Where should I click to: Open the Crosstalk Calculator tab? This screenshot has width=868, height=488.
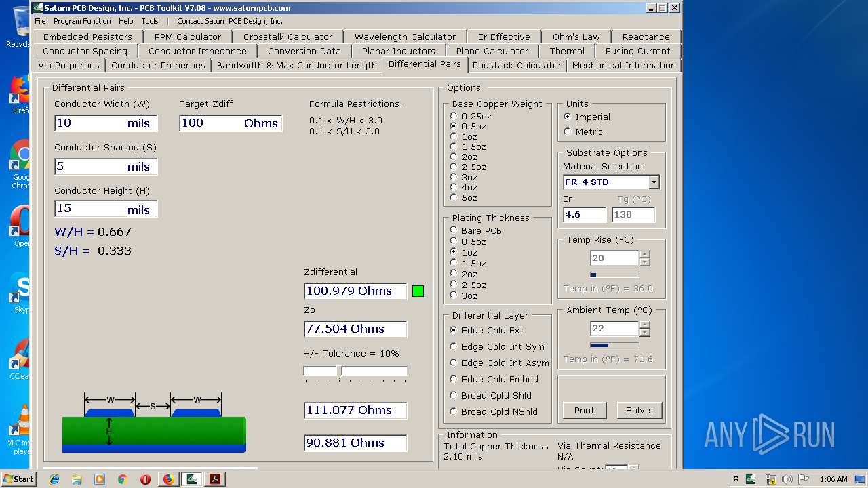point(288,37)
